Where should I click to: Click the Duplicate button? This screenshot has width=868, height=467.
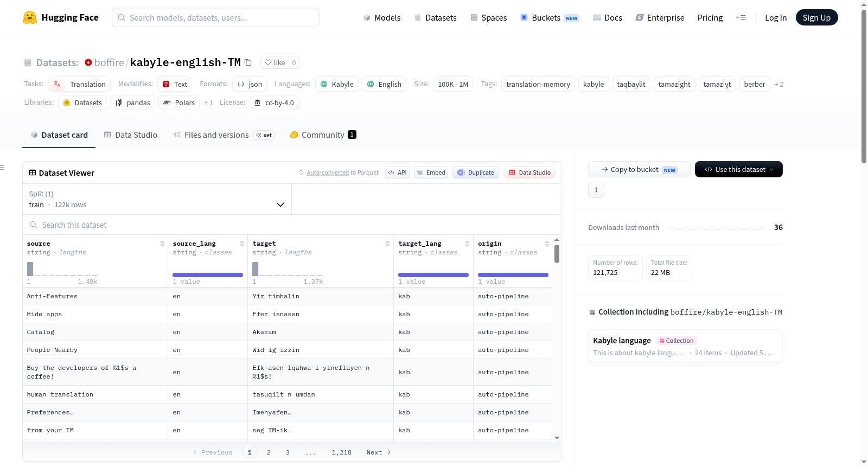tap(476, 172)
